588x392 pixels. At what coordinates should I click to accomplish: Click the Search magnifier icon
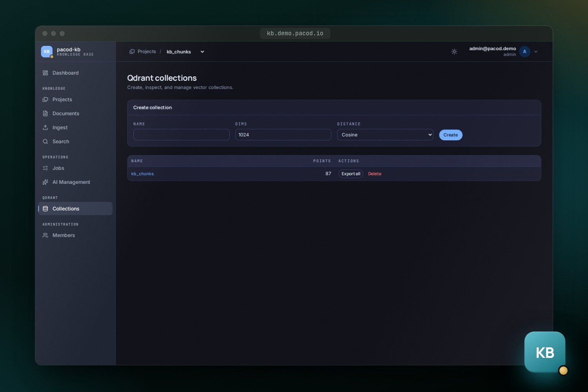click(x=45, y=142)
